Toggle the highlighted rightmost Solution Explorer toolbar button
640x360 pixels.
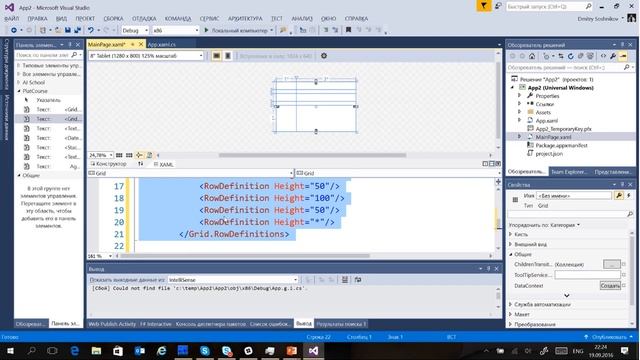pyautogui.click(x=623, y=56)
